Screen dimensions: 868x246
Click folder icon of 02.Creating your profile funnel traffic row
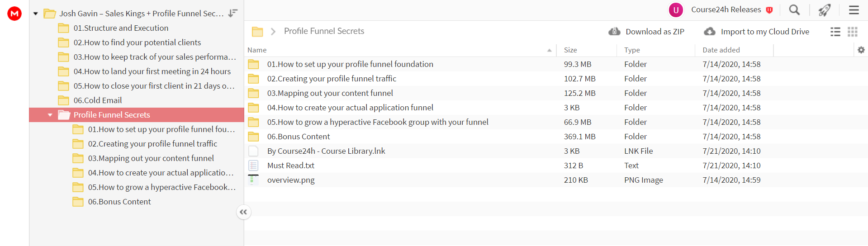tap(253, 79)
